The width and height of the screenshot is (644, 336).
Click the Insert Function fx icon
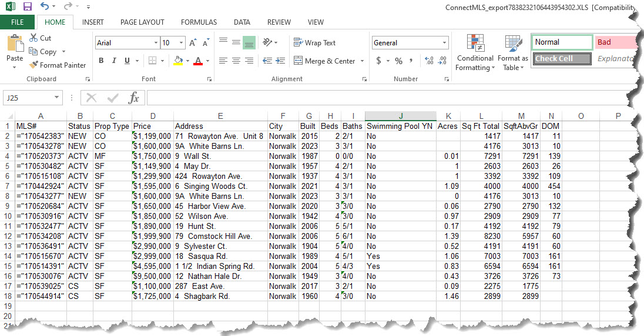coord(133,98)
